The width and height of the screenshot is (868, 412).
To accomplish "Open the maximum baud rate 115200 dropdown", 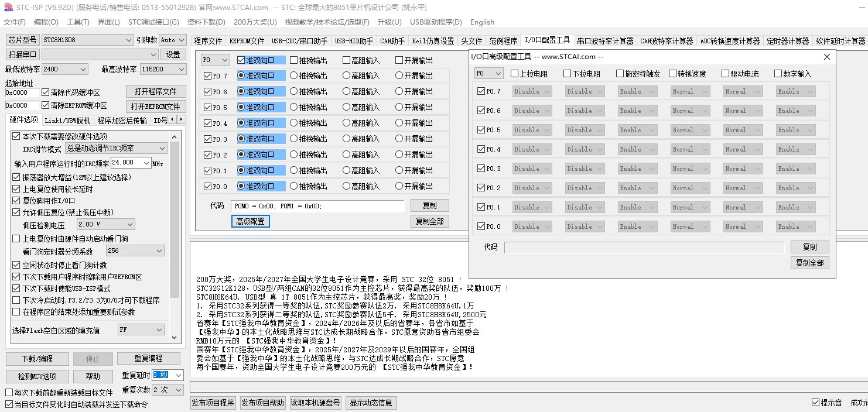I will (162, 69).
